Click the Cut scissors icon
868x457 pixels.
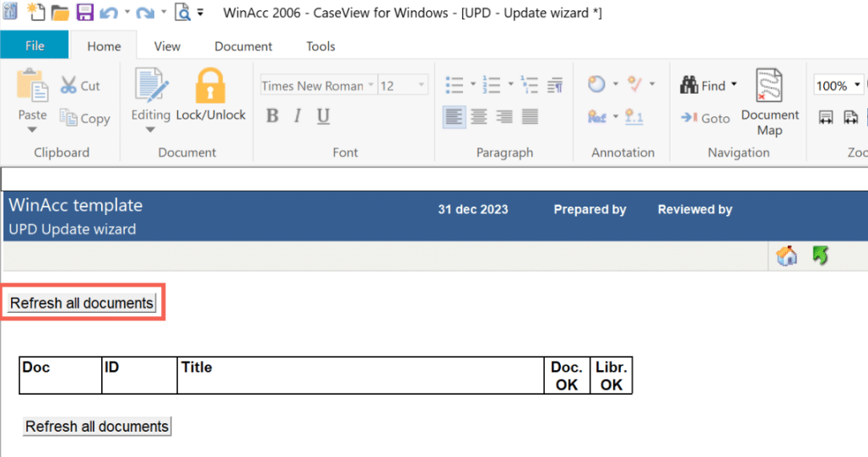tap(69, 85)
